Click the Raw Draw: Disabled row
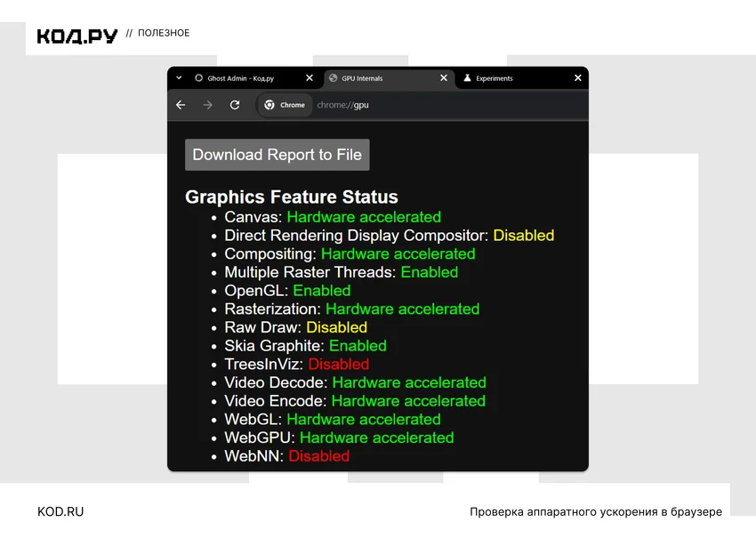 click(x=295, y=327)
